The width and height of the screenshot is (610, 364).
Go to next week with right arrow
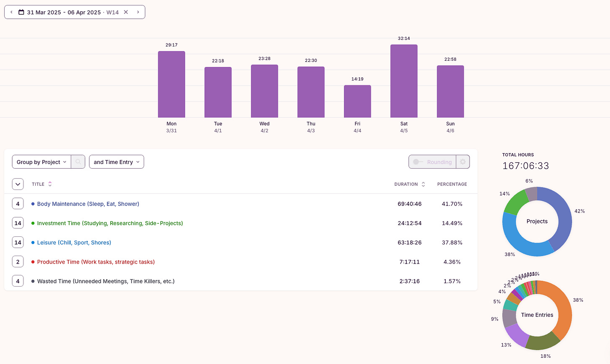(x=138, y=12)
